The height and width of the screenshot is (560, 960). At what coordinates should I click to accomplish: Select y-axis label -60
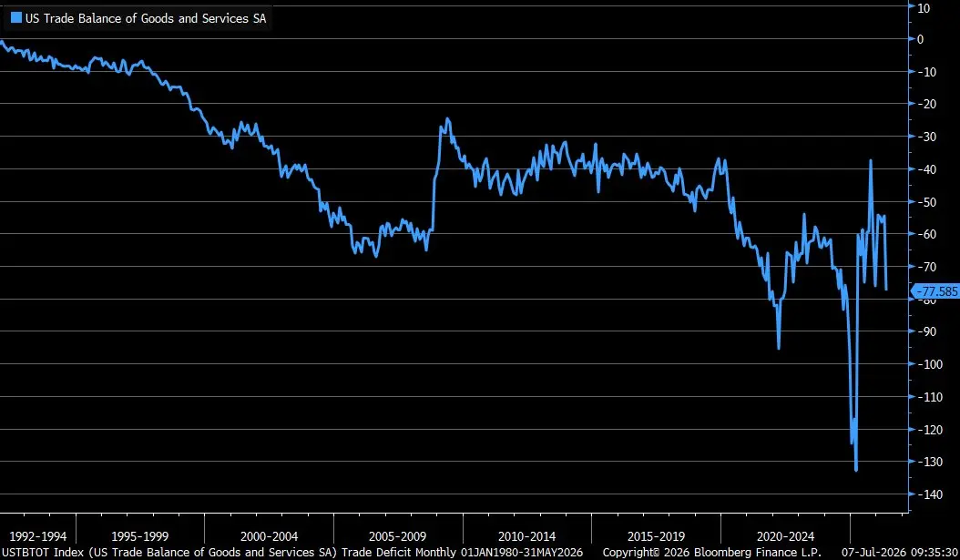pyautogui.click(x=927, y=234)
